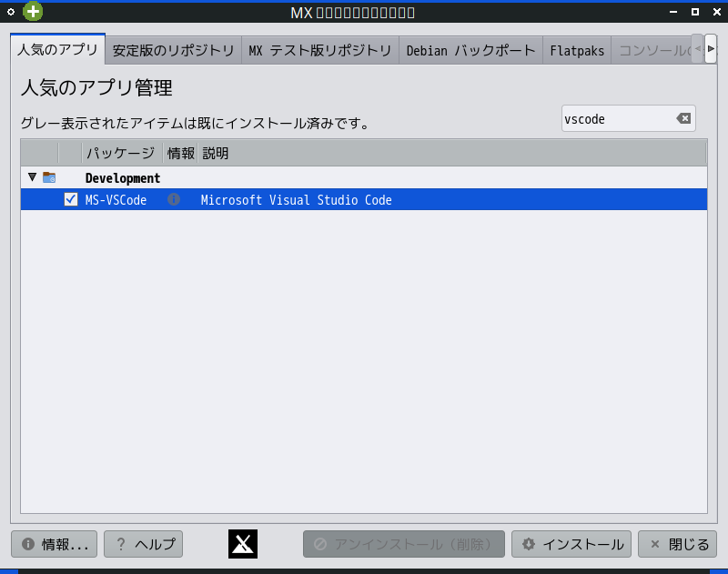
Task: Close the dialog with the 閉じる button
Action: click(x=677, y=544)
